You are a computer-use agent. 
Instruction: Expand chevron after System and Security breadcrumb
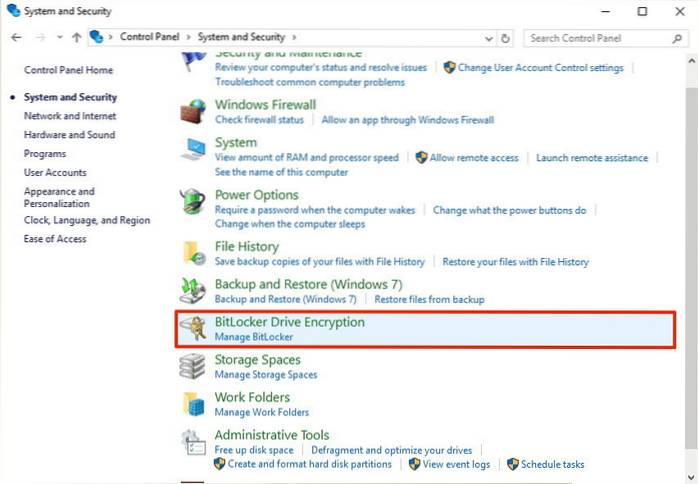[294, 37]
